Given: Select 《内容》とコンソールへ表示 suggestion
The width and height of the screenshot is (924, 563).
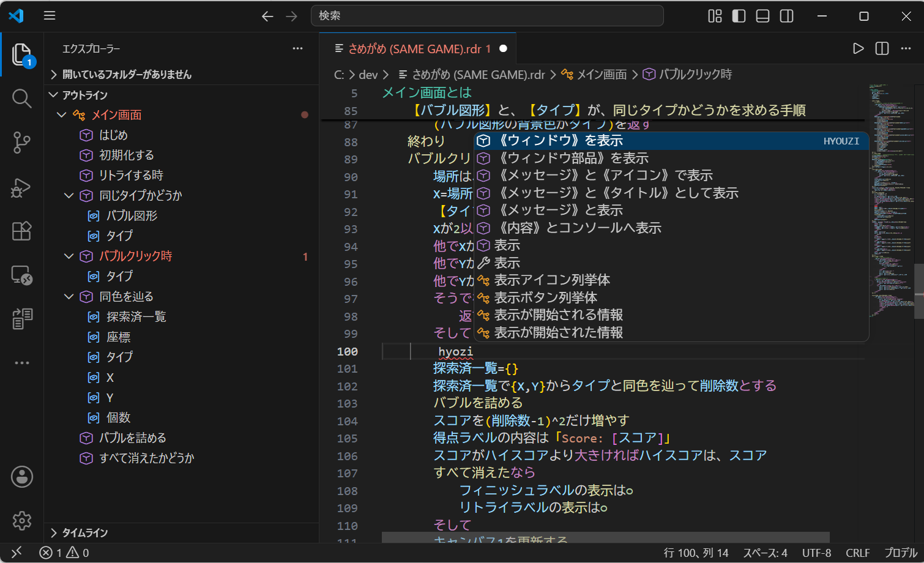Looking at the screenshot, I should (671, 228).
